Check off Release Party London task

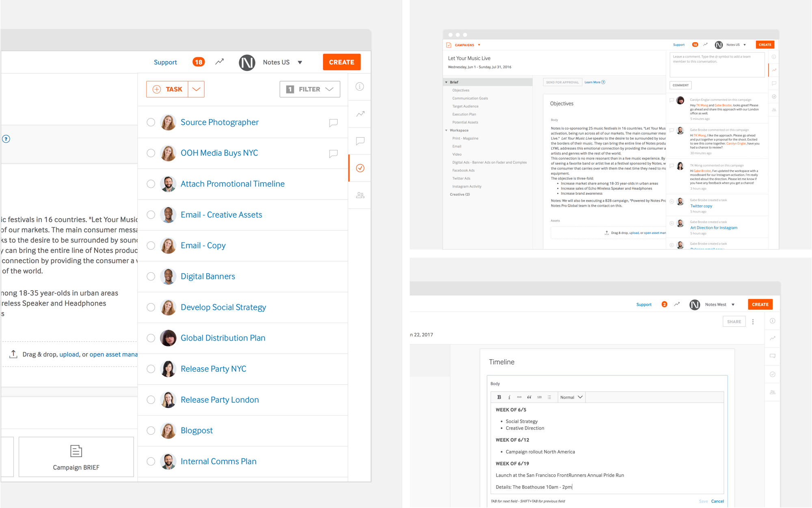point(151,400)
